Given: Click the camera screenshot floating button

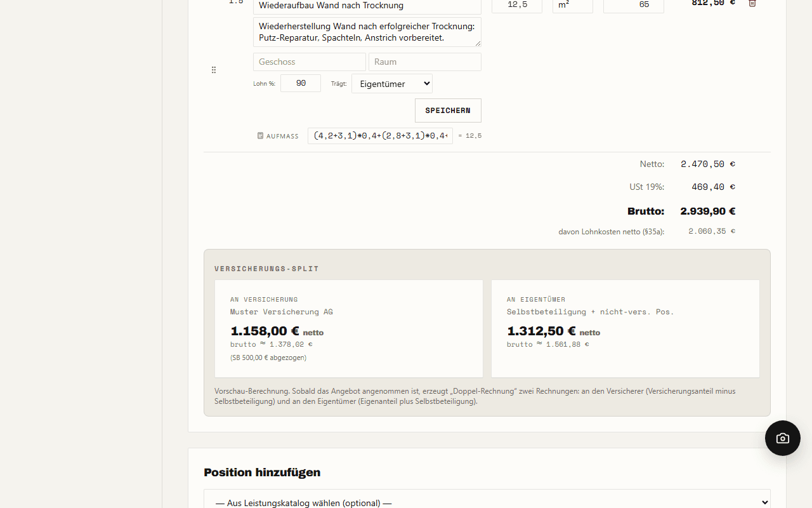Looking at the screenshot, I should 782,438.
